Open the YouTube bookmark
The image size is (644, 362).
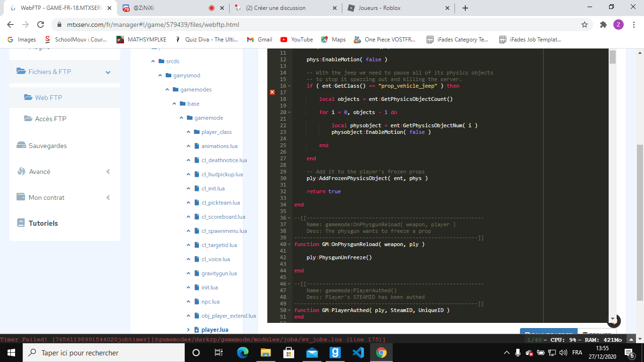297,40
